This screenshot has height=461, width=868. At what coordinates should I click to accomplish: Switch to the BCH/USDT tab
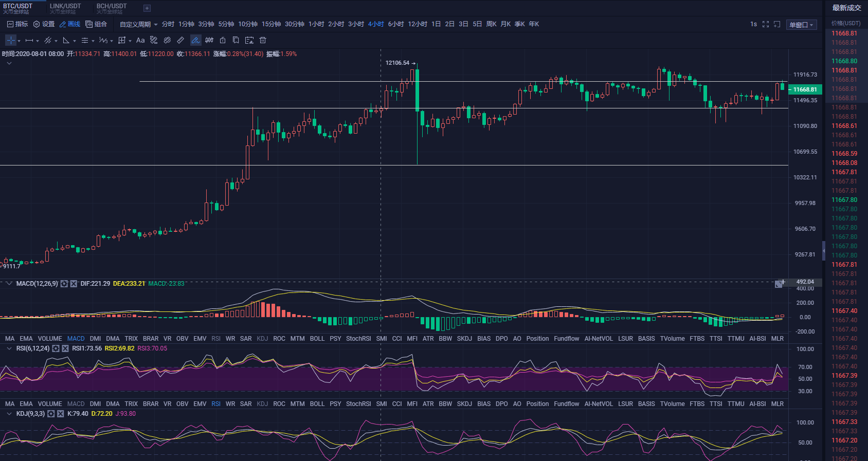(x=112, y=8)
